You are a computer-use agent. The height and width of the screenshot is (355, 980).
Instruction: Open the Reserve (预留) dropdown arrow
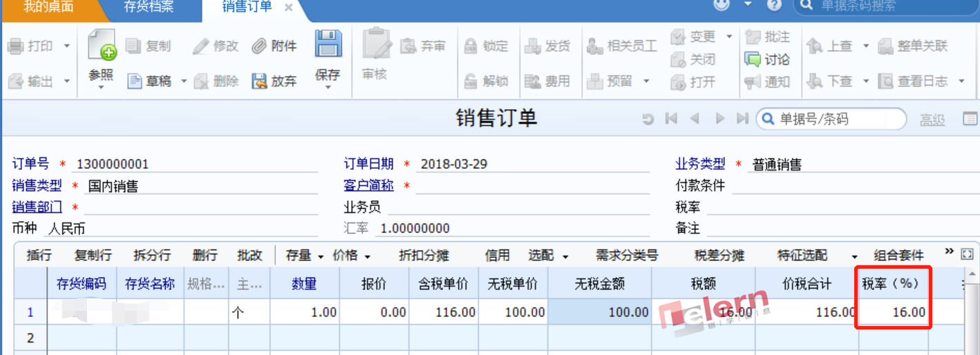click(646, 81)
